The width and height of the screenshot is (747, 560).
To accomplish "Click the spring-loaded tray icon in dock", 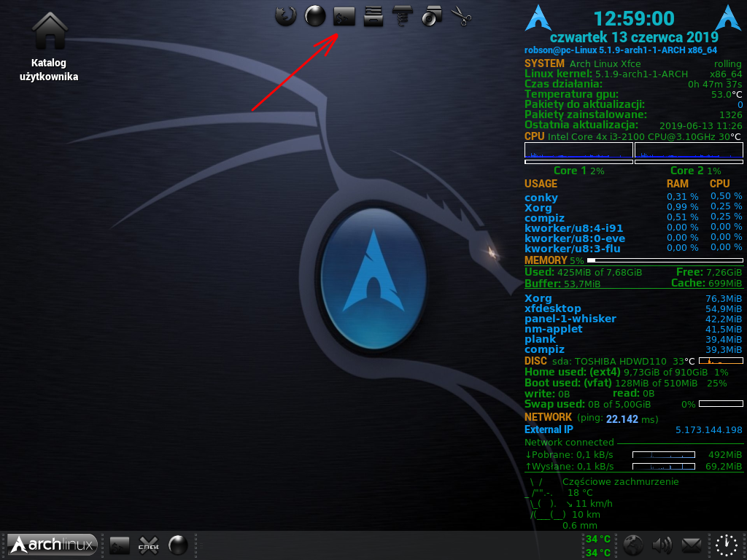I will click(403, 16).
